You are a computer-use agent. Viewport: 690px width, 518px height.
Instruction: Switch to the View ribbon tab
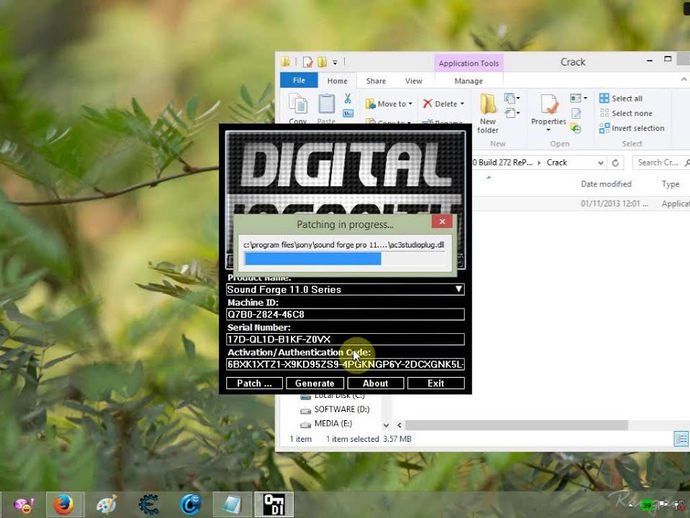(x=413, y=81)
